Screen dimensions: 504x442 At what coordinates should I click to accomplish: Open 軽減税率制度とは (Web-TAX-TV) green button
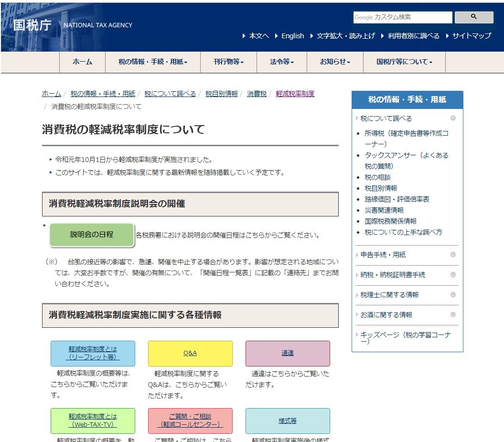point(93,421)
